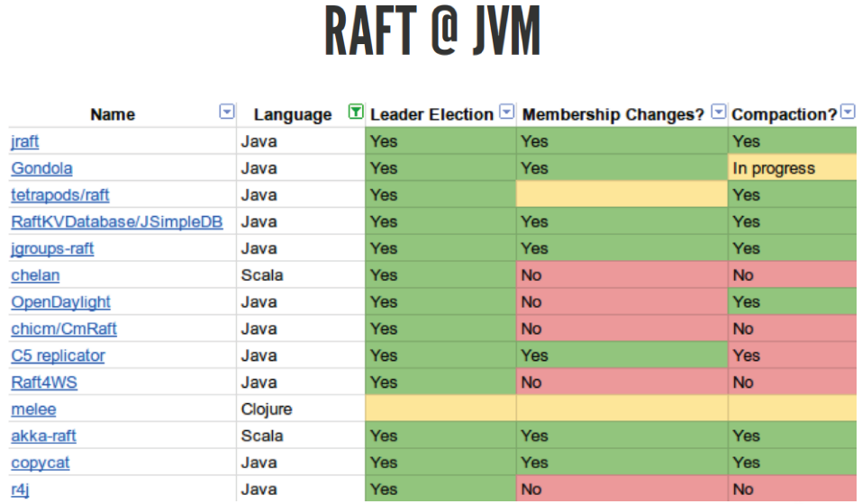Select Gondola's yellow In progress cell
This screenshot has height=504, width=862.
793,168
